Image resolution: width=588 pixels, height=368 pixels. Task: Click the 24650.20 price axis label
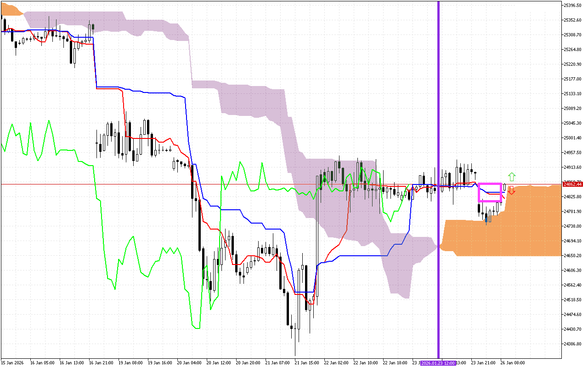point(572,256)
